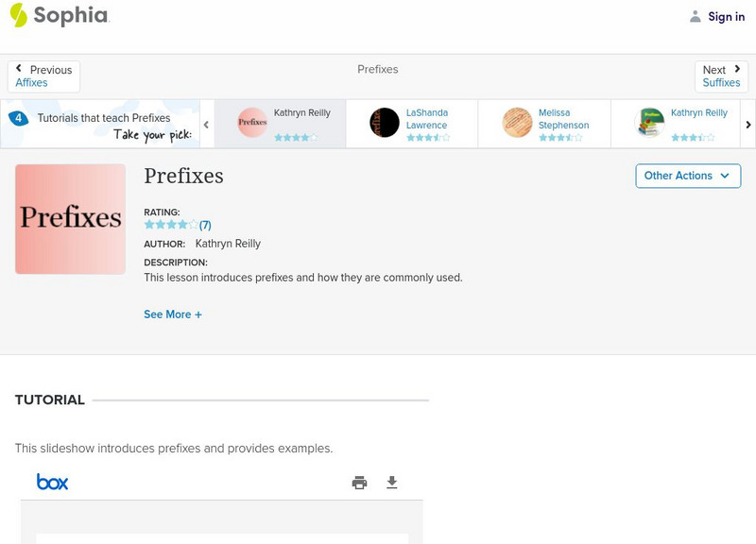This screenshot has width=756, height=544.
Task: Expand See More description
Action: [173, 314]
